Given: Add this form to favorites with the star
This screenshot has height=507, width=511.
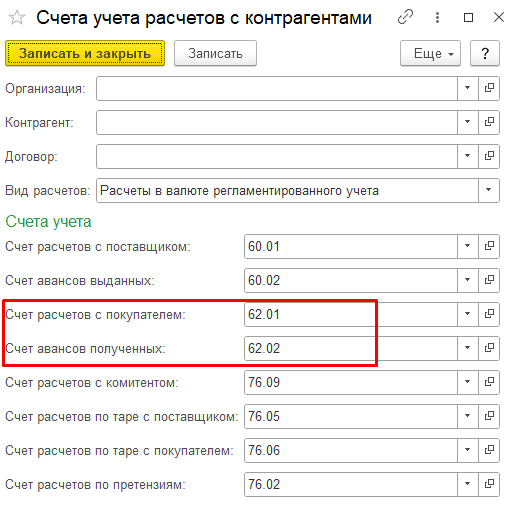Looking at the screenshot, I should (17, 18).
